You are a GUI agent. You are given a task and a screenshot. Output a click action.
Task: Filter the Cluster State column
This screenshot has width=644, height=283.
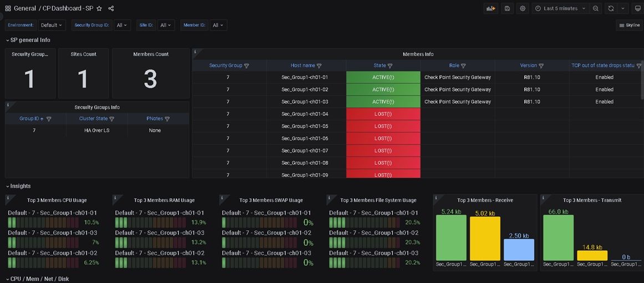click(x=111, y=119)
